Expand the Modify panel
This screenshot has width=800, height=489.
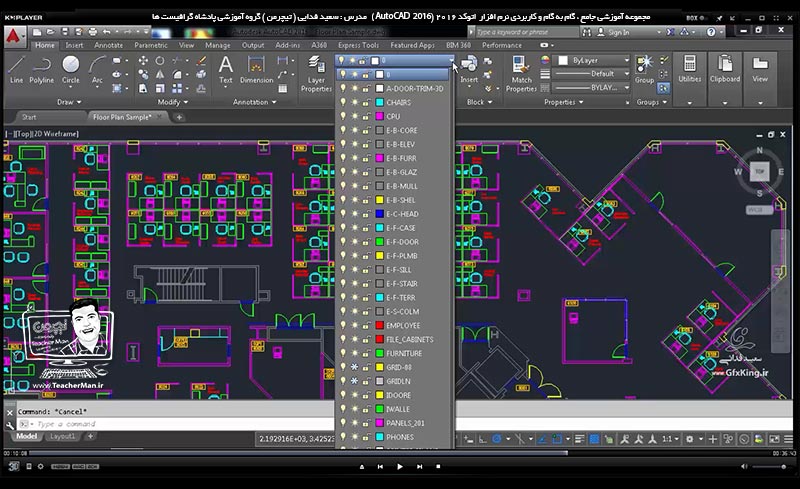pyautogui.click(x=172, y=102)
